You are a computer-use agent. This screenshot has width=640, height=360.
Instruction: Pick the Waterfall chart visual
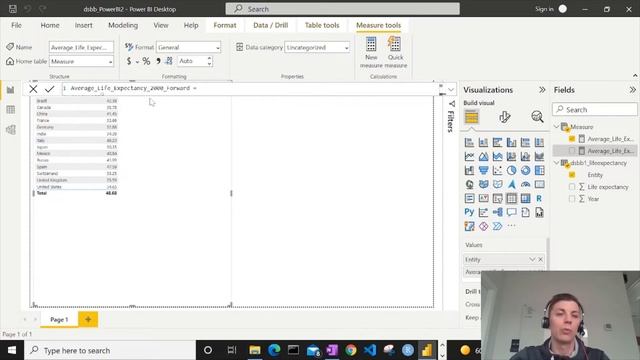pos(469,170)
